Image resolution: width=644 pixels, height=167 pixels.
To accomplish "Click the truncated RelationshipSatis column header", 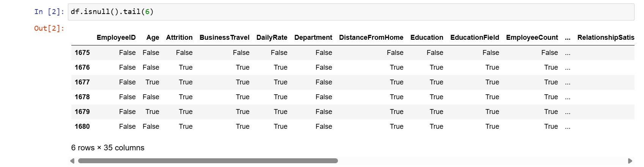I will click(605, 37).
